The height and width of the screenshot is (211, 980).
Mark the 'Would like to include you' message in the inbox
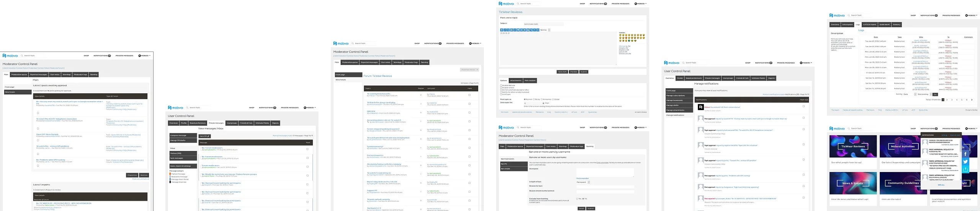(x=307, y=175)
